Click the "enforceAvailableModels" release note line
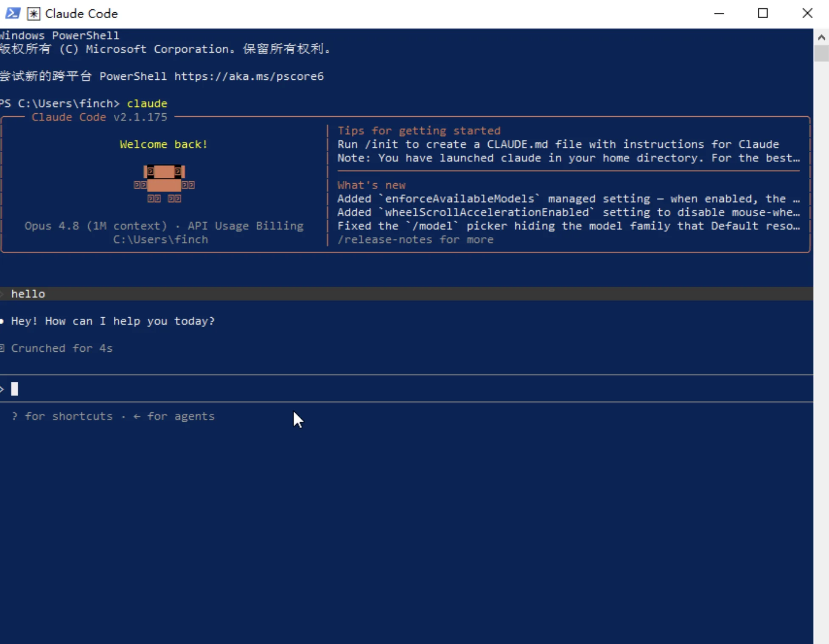The width and height of the screenshot is (829, 644). tap(569, 199)
